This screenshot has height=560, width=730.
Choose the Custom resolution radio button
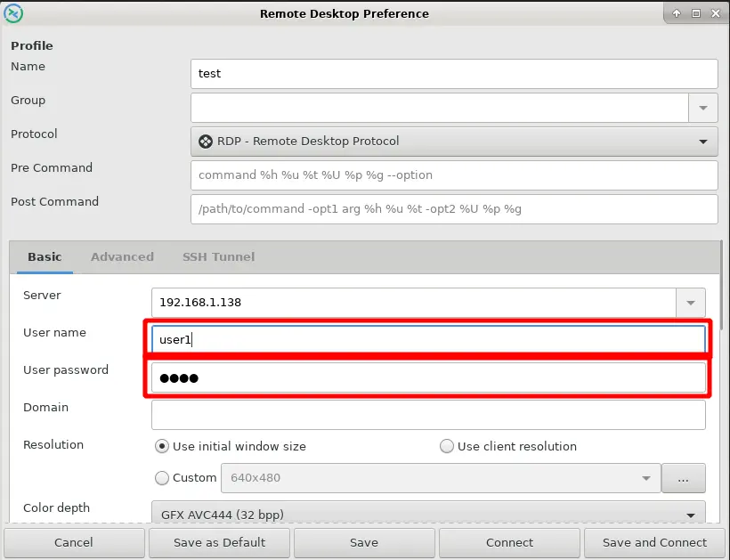pyautogui.click(x=162, y=478)
